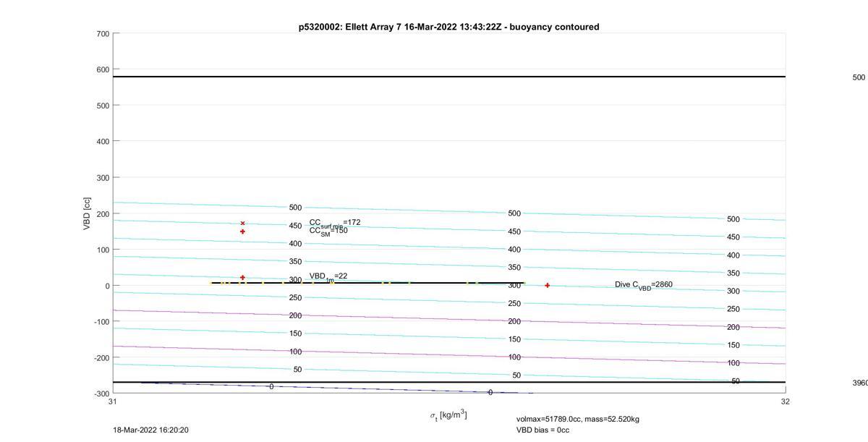Image resolution: width=868 pixels, height=442 pixels.
Task: Click red plus marker left of Dive C VBD
Action: tap(547, 286)
